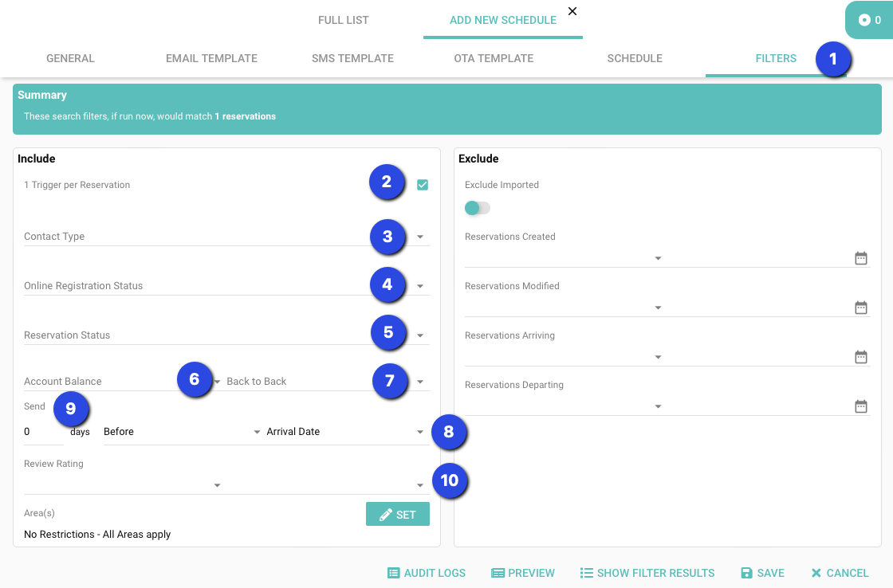This screenshot has height=588, width=893.
Task: Click the Send days number field
Action: click(x=42, y=432)
